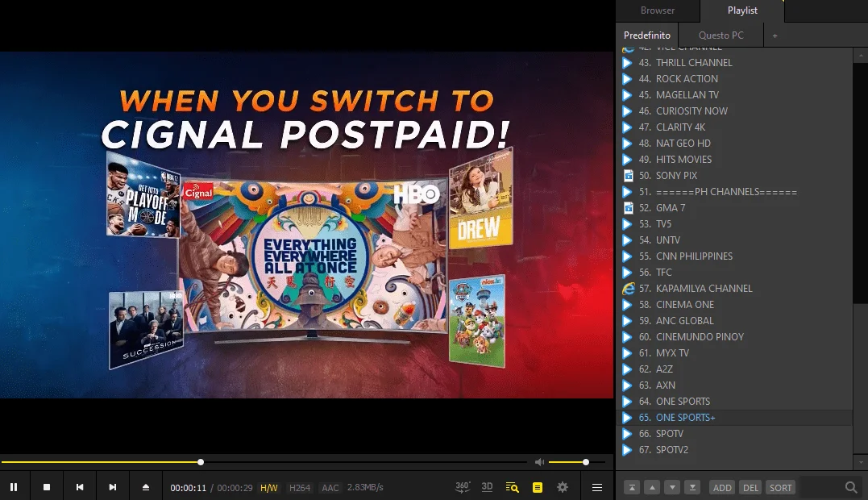
Task: Select playlist entry 59. ANC GLOBAL
Action: (x=734, y=321)
